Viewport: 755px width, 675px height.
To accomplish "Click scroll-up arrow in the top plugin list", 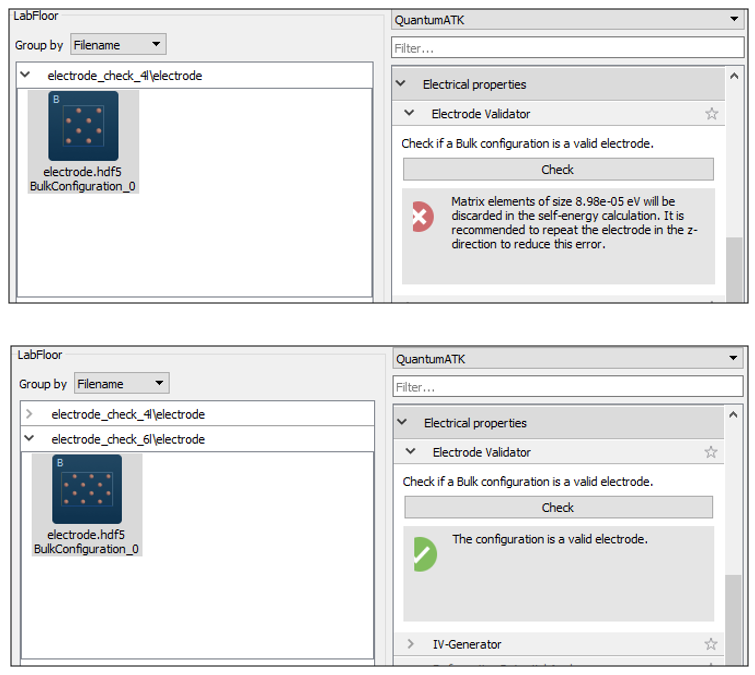I will [734, 76].
